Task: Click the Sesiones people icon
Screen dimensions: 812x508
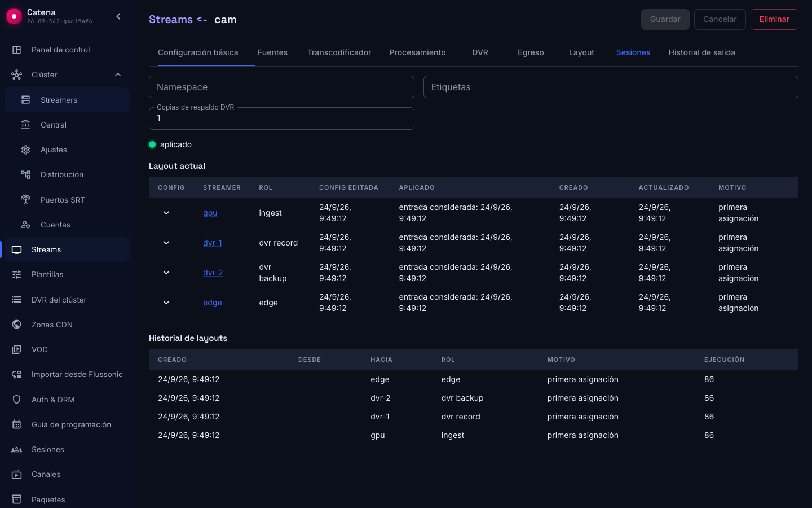Action: pyautogui.click(x=17, y=449)
